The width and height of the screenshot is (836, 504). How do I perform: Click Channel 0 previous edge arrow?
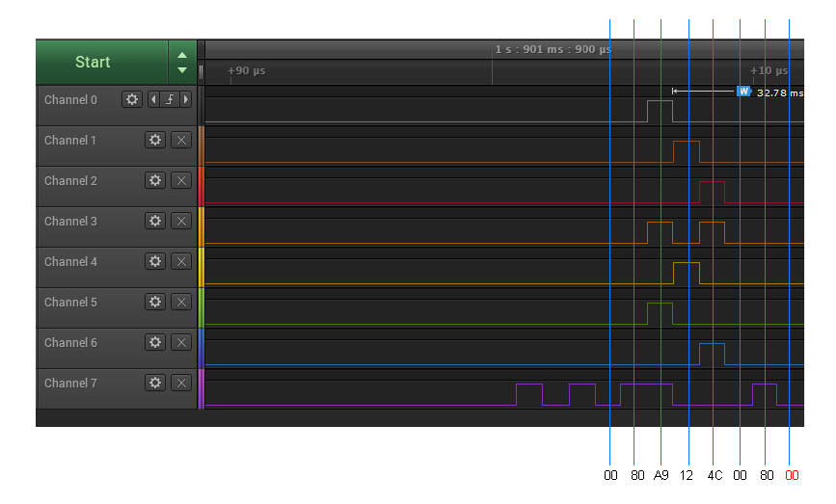pos(154,99)
